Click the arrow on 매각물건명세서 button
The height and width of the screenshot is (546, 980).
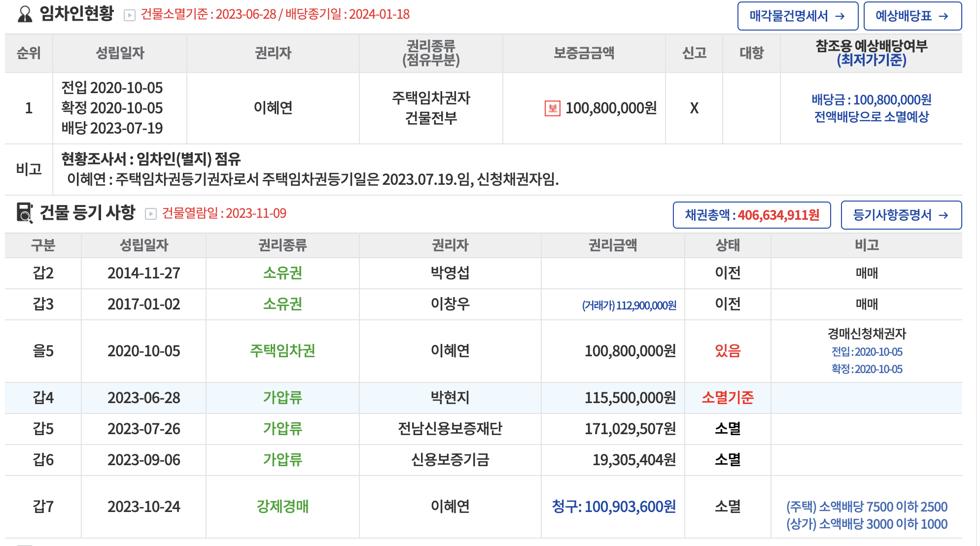point(840,16)
